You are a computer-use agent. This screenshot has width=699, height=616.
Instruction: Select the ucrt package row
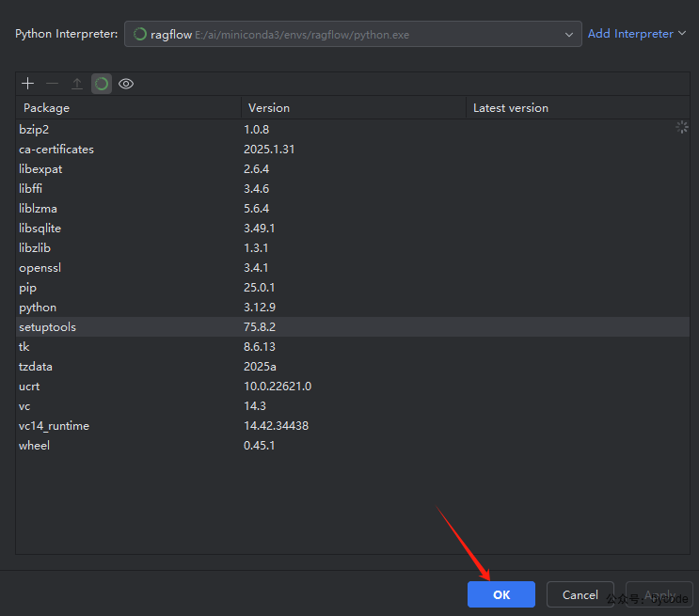point(353,386)
